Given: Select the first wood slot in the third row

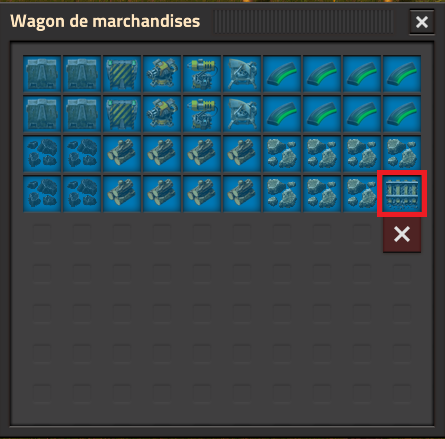Looking at the screenshot, I should [122, 153].
